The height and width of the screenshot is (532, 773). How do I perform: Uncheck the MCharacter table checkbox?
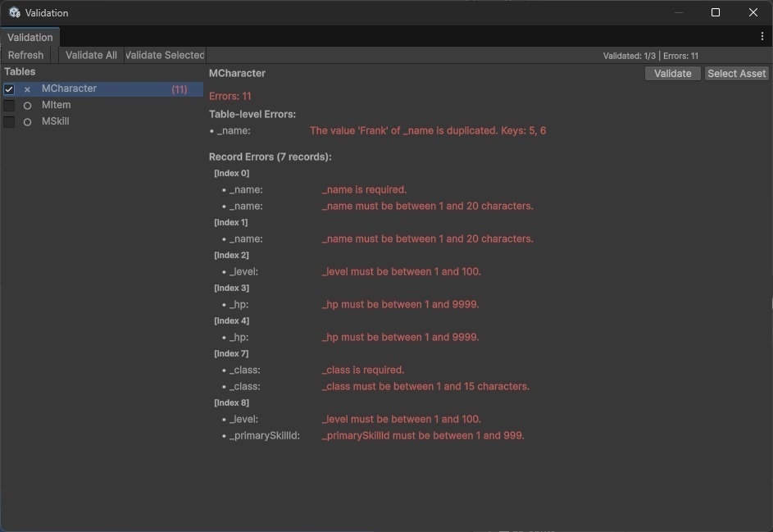[9, 89]
